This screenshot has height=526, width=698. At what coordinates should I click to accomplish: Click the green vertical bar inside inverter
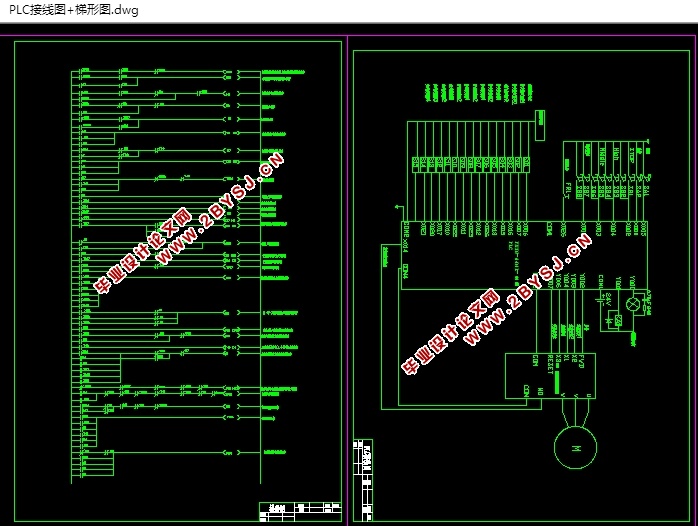[557, 380]
